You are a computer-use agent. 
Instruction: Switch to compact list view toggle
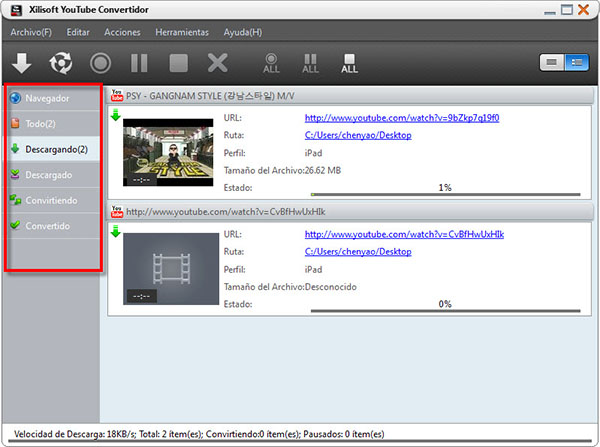pyautogui.click(x=552, y=62)
